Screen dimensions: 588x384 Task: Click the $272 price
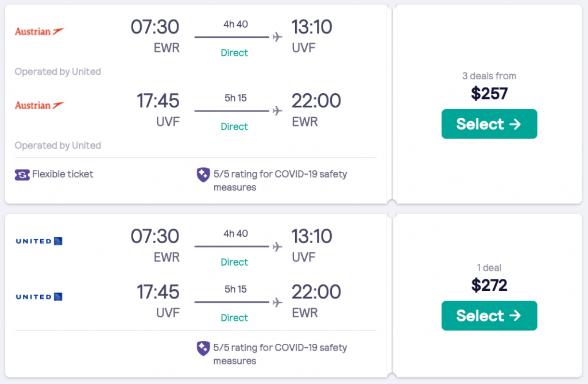point(489,285)
